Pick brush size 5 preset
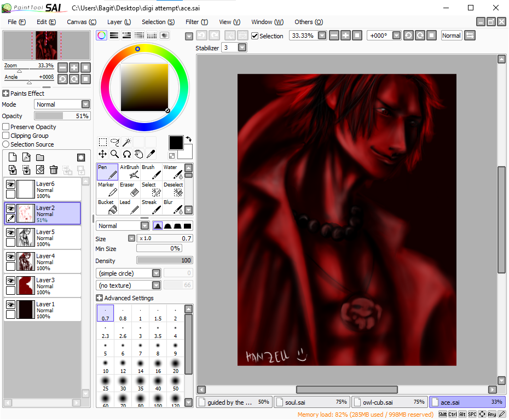The height and width of the screenshot is (420, 509). coord(105,349)
